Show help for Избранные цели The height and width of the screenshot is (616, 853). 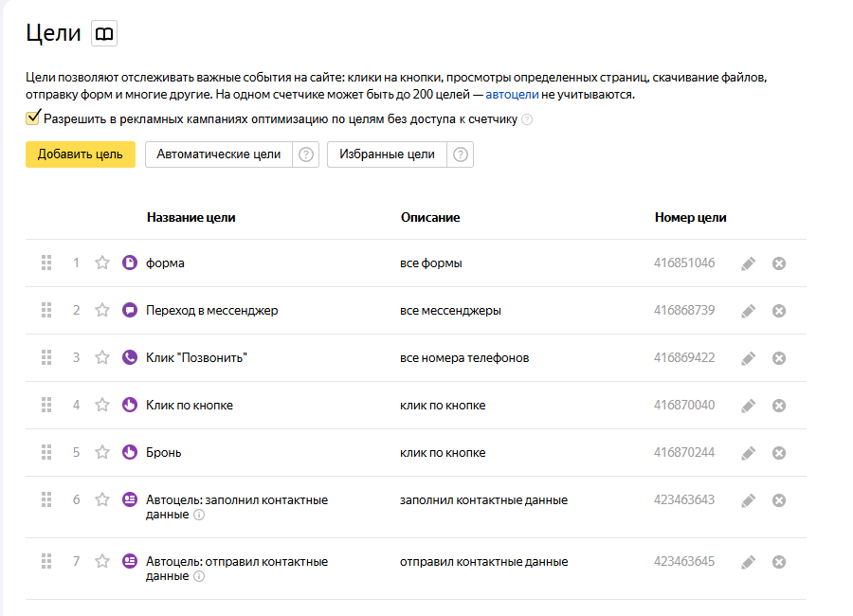[461, 154]
